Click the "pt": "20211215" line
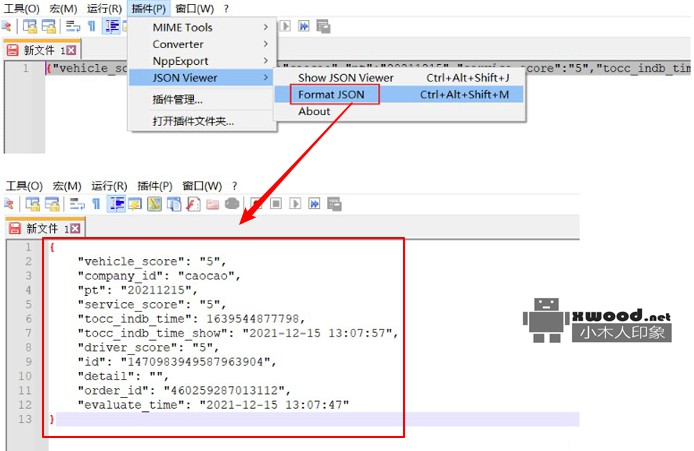Image resolution: width=694 pixels, height=451 pixels. pyautogui.click(x=138, y=290)
